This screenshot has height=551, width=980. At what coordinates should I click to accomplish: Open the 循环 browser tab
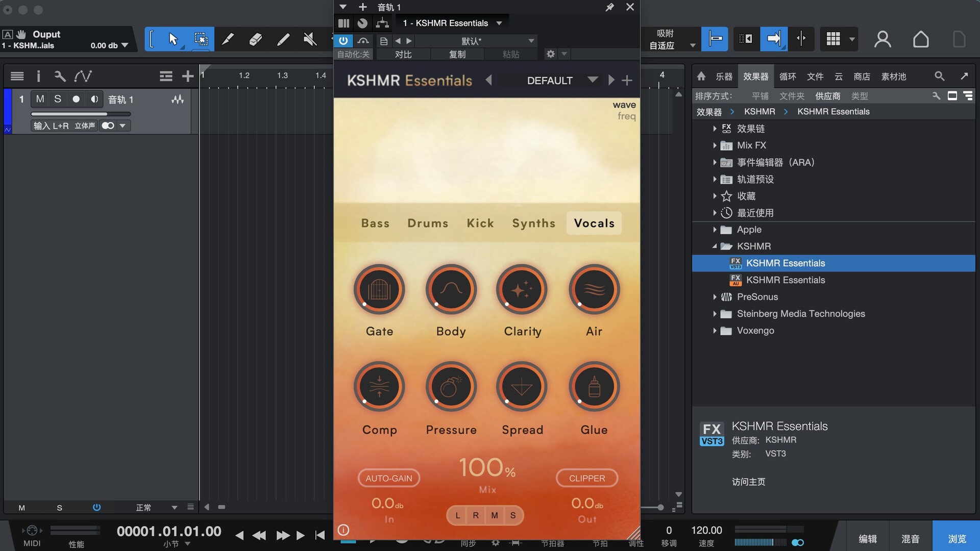(788, 77)
